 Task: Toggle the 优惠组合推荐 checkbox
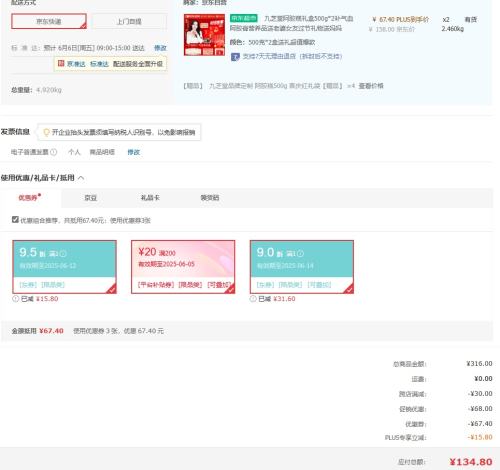[15, 219]
